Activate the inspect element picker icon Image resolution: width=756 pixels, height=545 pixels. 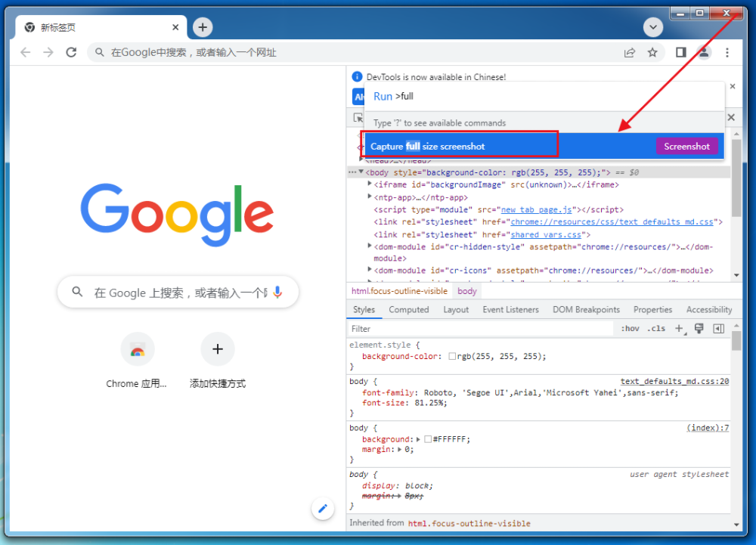pyautogui.click(x=358, y=118)
